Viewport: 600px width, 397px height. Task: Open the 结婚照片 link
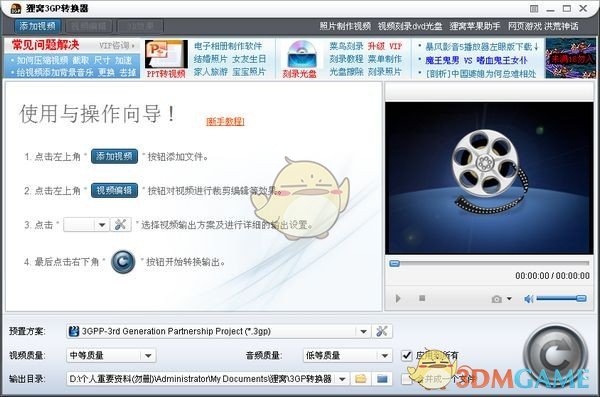pyautogui.click(x=210, y=59)
